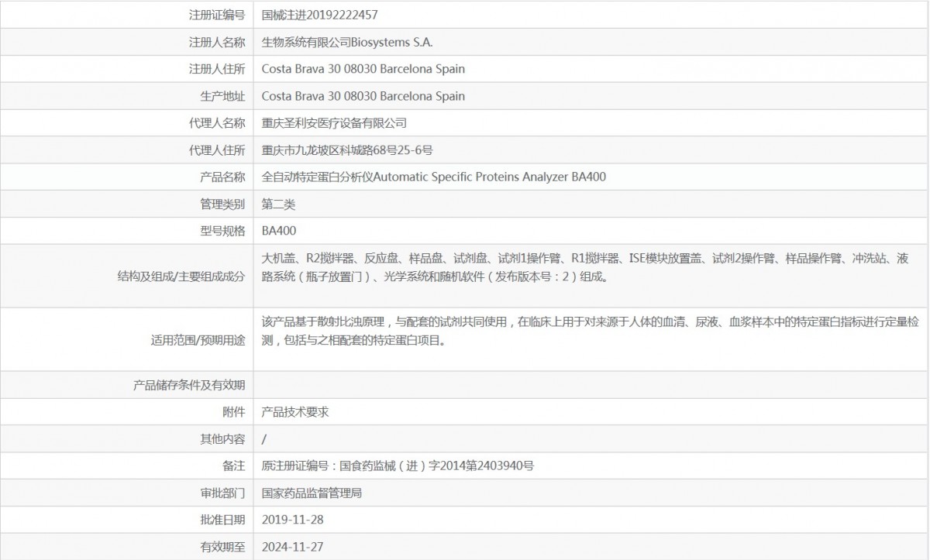
Task: Select agent name 重庆圣利安医疗设备有限公司
Action: (x=334, y=123)
